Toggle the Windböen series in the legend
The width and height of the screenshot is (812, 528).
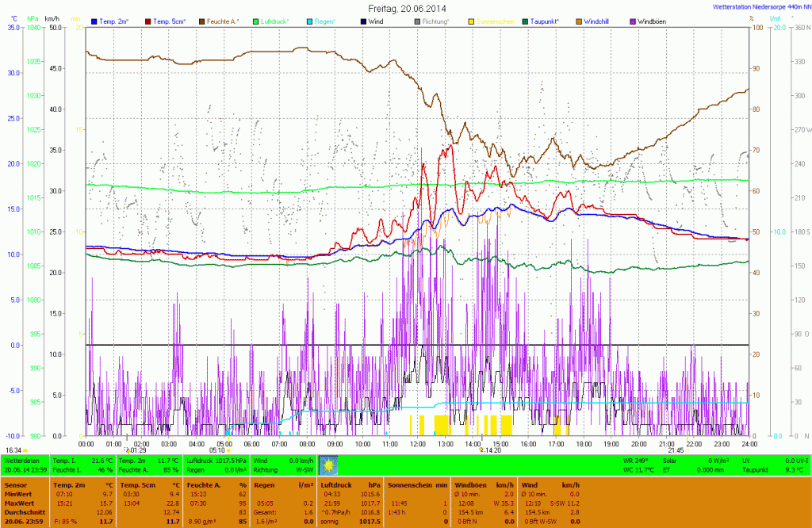[x=655, y=21]
